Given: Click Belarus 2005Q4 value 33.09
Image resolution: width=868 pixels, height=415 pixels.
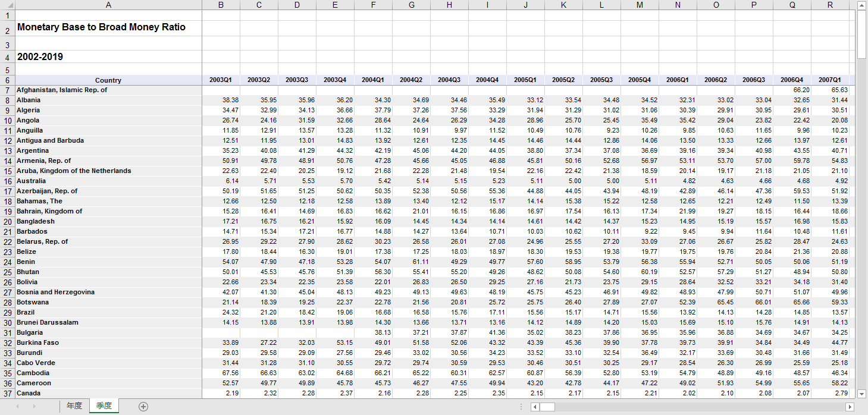Looking at the screenshot, I should point(640,241).
